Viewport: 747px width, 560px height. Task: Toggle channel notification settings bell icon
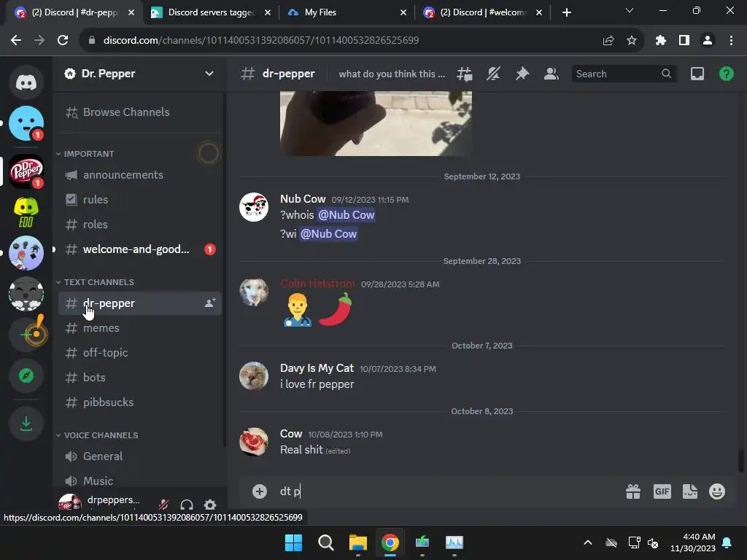click(x=494, y=74)
